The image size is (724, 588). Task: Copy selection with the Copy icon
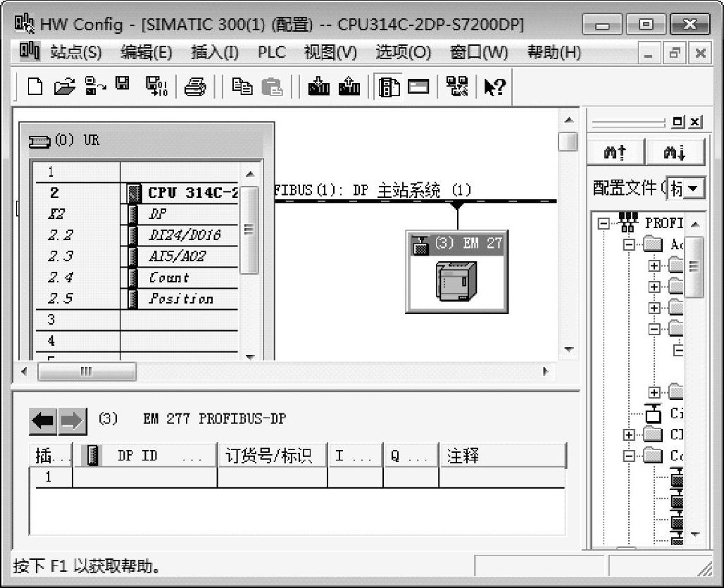click(x=242, y=87)
